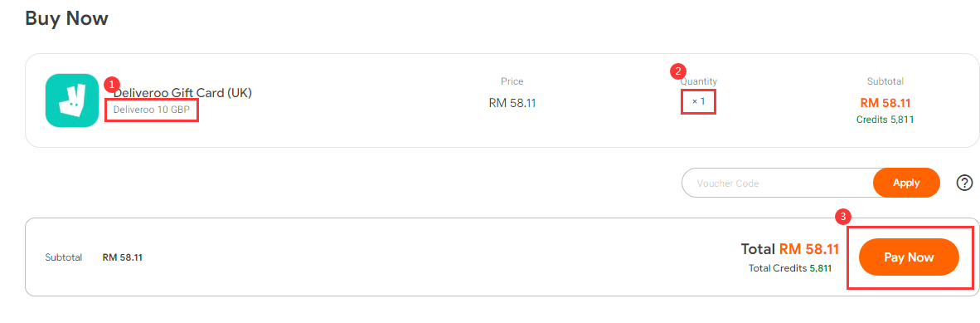980x323 pixels.
Task: Click red annotation marker number 2
Action: pyautogui.click(x=677, y=70)
